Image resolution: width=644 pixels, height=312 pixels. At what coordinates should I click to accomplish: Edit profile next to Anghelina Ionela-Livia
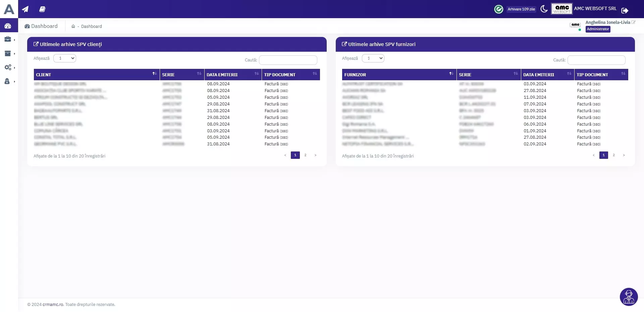coord(633,23)
